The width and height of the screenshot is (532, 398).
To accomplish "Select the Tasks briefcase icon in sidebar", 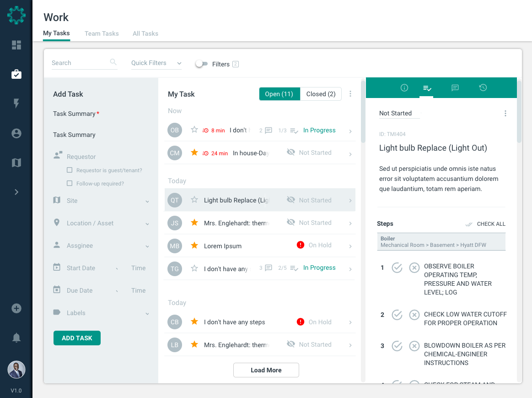I will click(16, 74).
